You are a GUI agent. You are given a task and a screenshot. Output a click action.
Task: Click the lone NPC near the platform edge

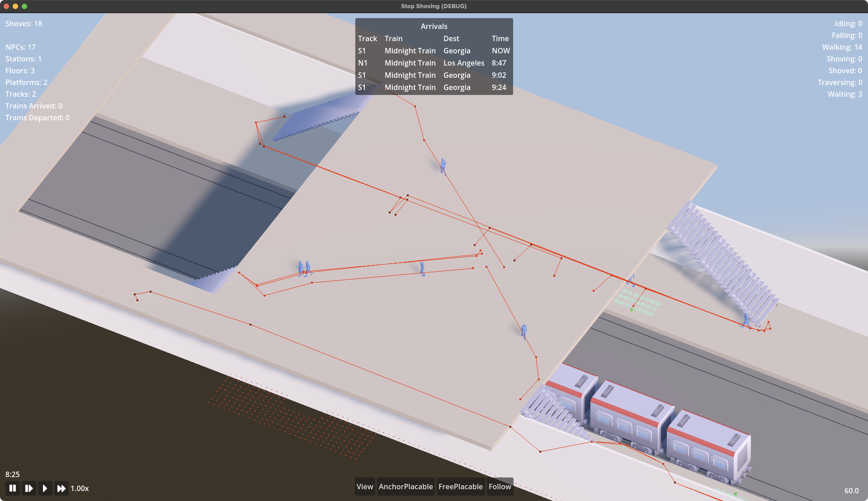coord(524,331)
